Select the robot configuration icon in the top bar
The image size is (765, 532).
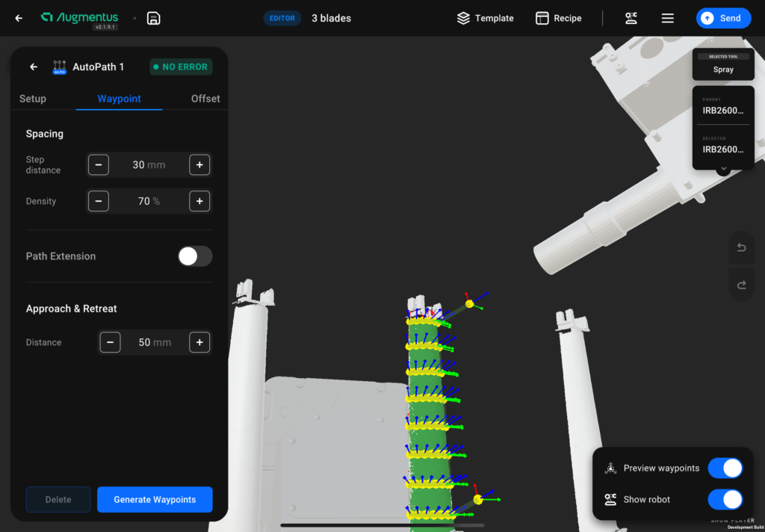pyautogui.click(x=631, y=18)
